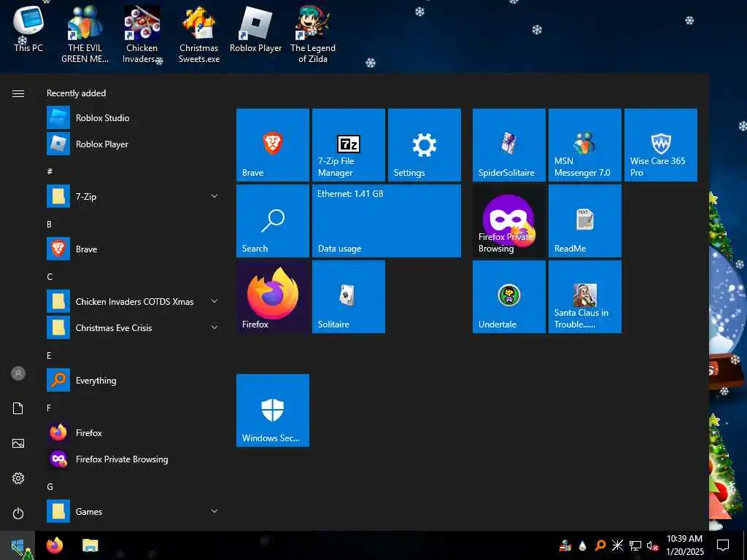
Task: Open Firefox in the app list
Action: pos(133,433)
